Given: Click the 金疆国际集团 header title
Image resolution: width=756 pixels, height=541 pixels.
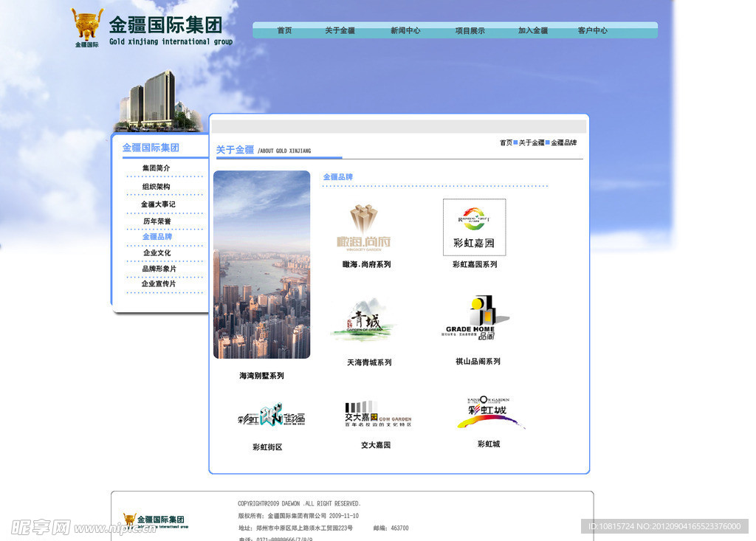Looking at the screenshot, I should 166,25.
